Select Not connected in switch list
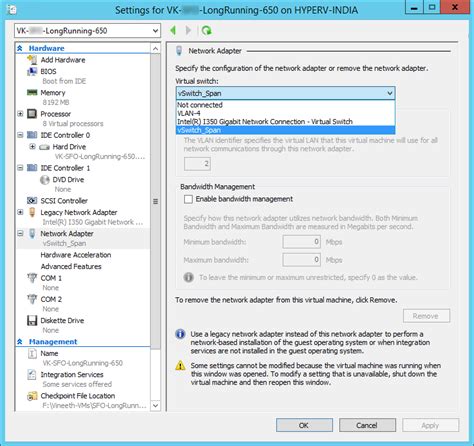 click(x=285, y=105)
